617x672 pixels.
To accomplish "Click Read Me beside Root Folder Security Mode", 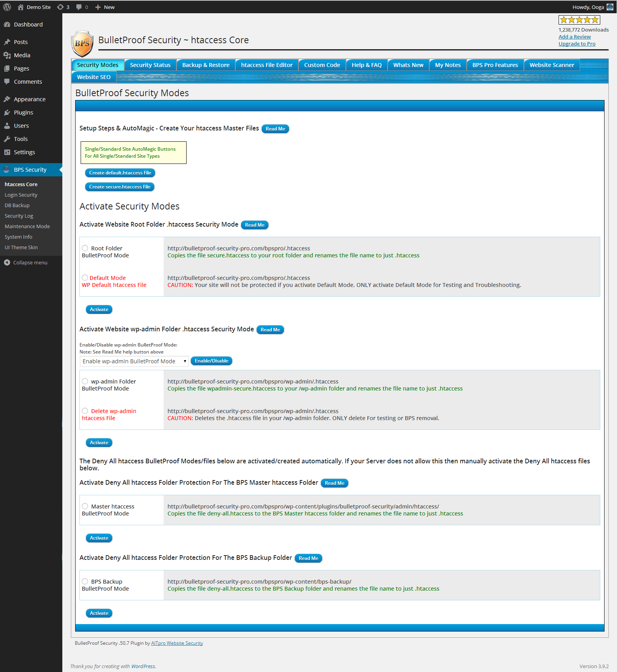I will point(255,225).
